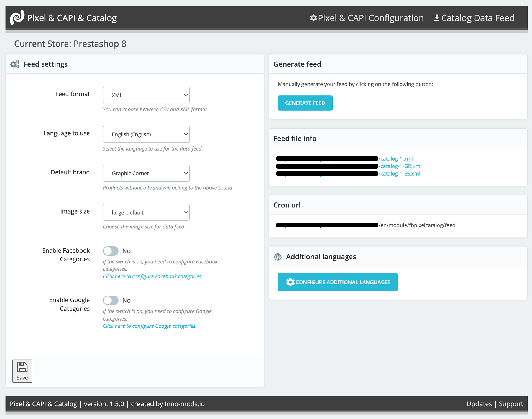Open link to configure Facebook categories
532x419 pixels.
point(152,276)
